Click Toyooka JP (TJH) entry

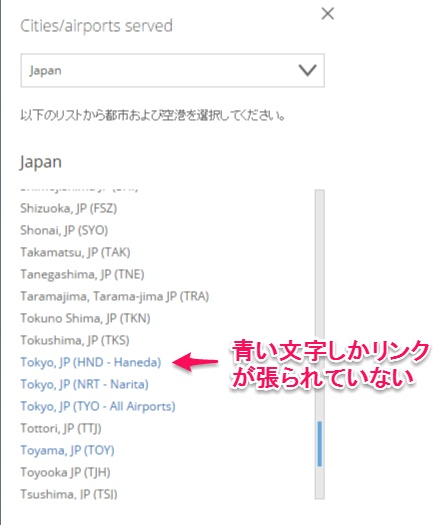(x=65, y=472)
